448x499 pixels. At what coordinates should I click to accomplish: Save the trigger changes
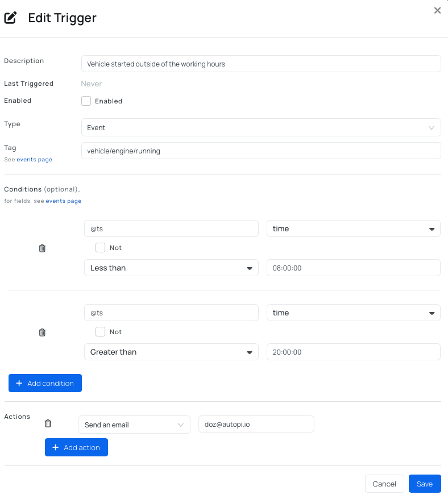coord(424,484)
